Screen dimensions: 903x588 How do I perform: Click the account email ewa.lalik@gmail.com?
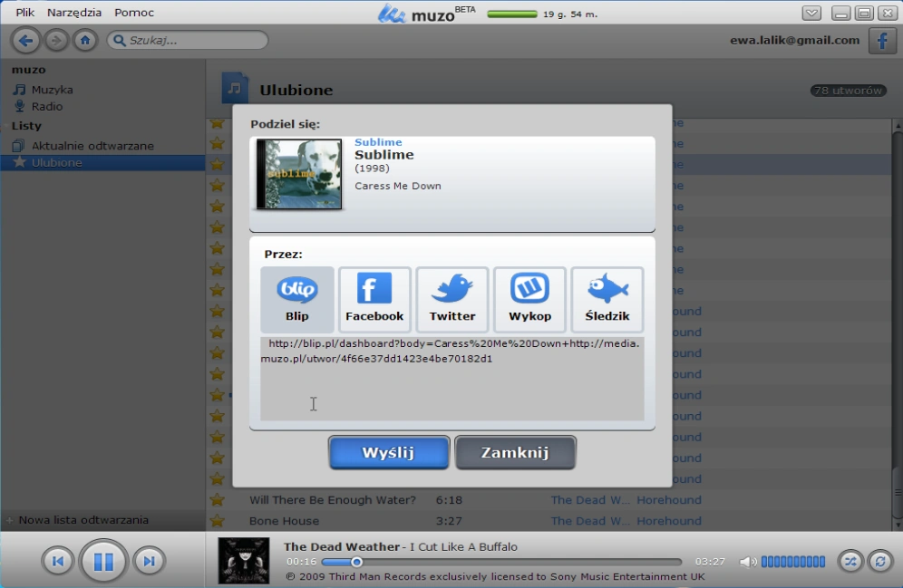pos(795,40)
